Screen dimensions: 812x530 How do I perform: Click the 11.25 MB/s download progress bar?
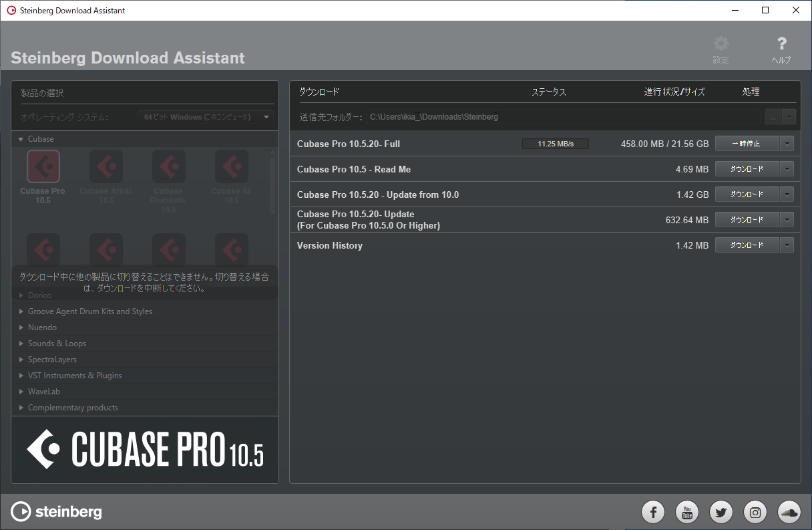pos(556,144)
